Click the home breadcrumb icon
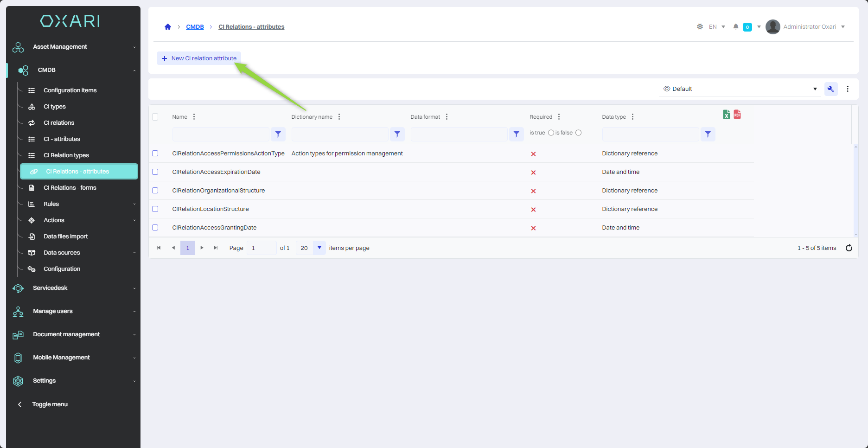The height and width of the screenshot is (448, 868). tap(168, 27)
